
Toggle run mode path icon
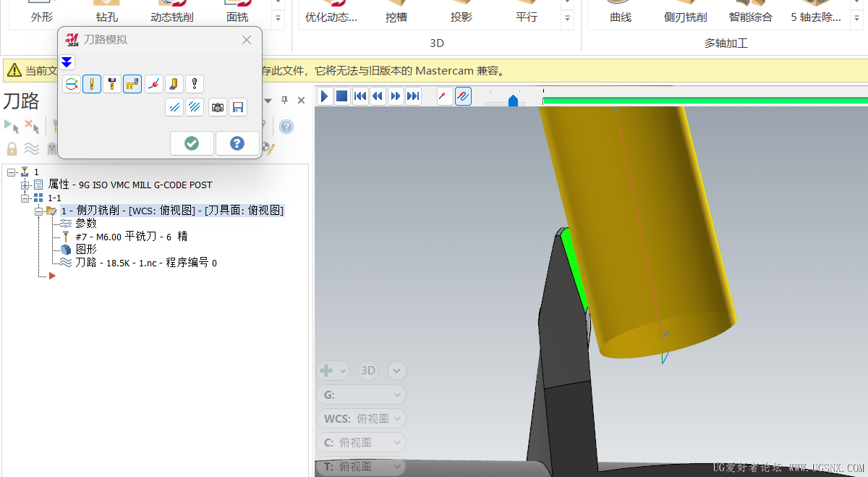pyautogui.click(x=463, y=96)
